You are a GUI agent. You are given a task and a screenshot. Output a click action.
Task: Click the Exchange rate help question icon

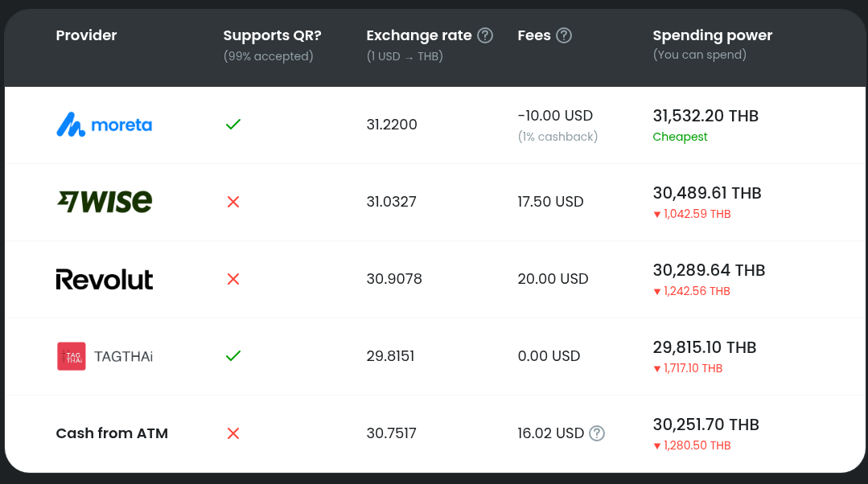coord(485,35)
